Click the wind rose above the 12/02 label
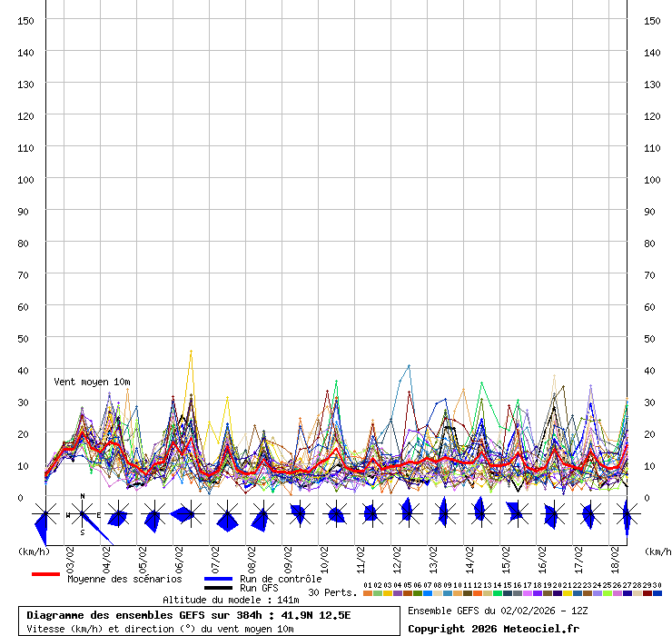The image size is (672, 636). 408,514
